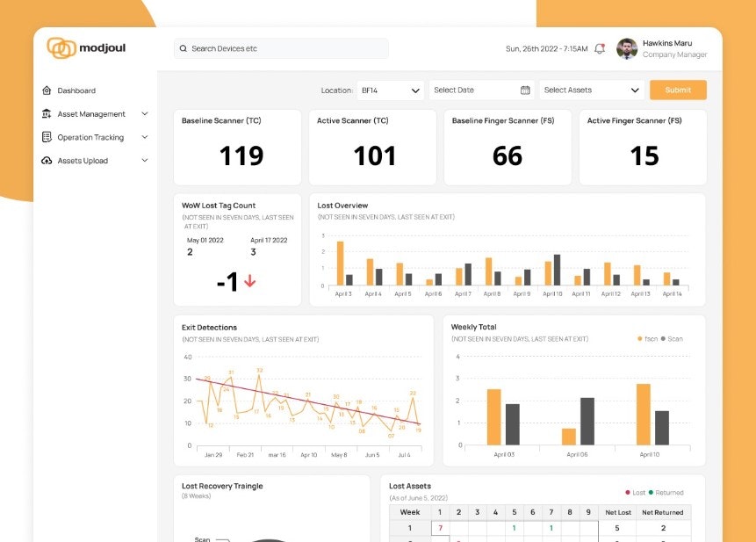Click the Submit button
The width and height of the screenshot is (756, 542).
[x=678, y=90]
